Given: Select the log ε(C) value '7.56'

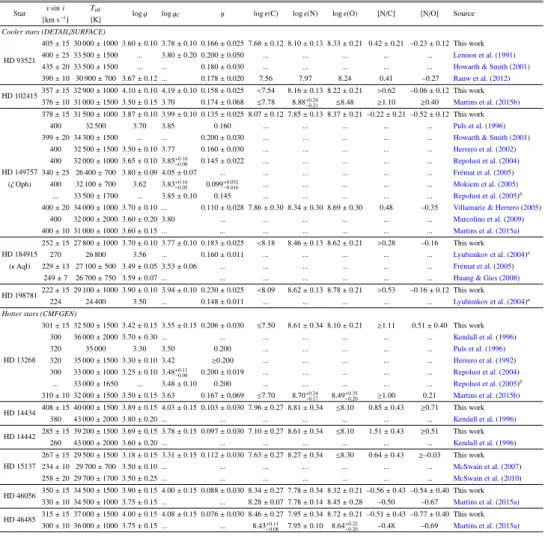Looking at the screenshot, I should (266, 79).
